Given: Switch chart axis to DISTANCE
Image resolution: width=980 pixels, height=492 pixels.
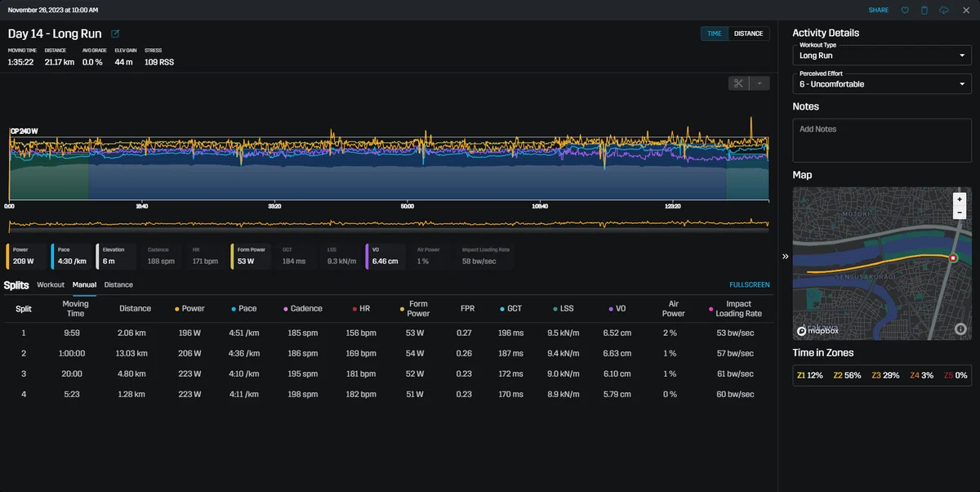Looking at the screenshot, I should tap(748, 34).
